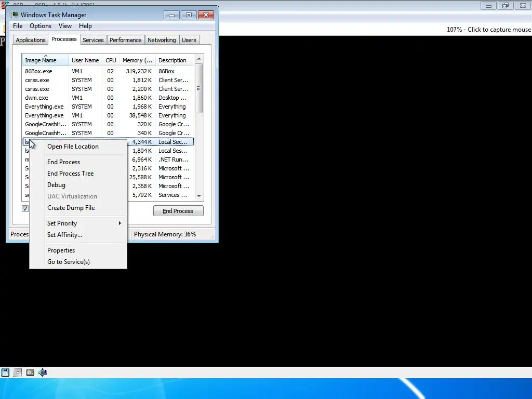
Task: Select csrss.exe row using 1,812 K
Action: coord(108,80)
